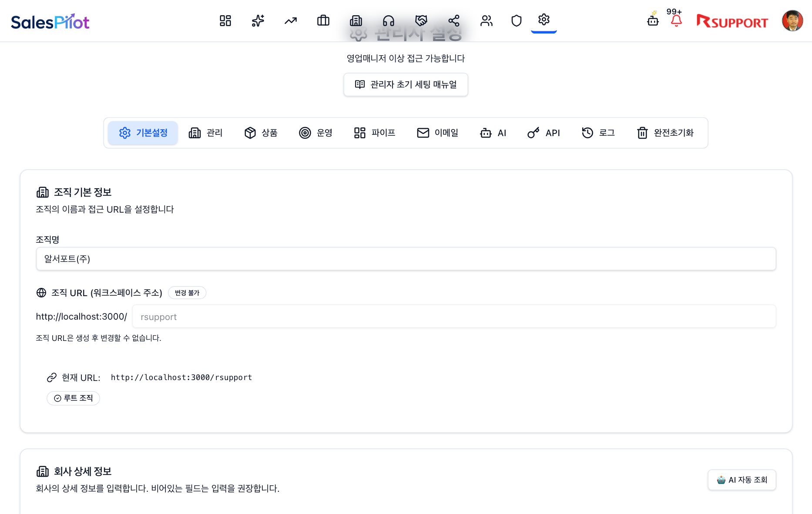Click the SalesPilot logo
Viewport: 812px width, 514px height.
(50, 22)
